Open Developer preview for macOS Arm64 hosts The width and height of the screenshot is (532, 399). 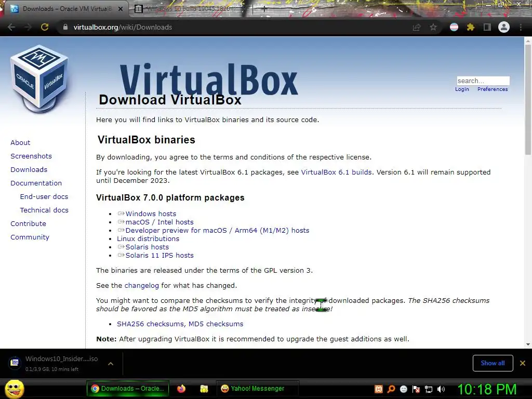tap(217, 230)
